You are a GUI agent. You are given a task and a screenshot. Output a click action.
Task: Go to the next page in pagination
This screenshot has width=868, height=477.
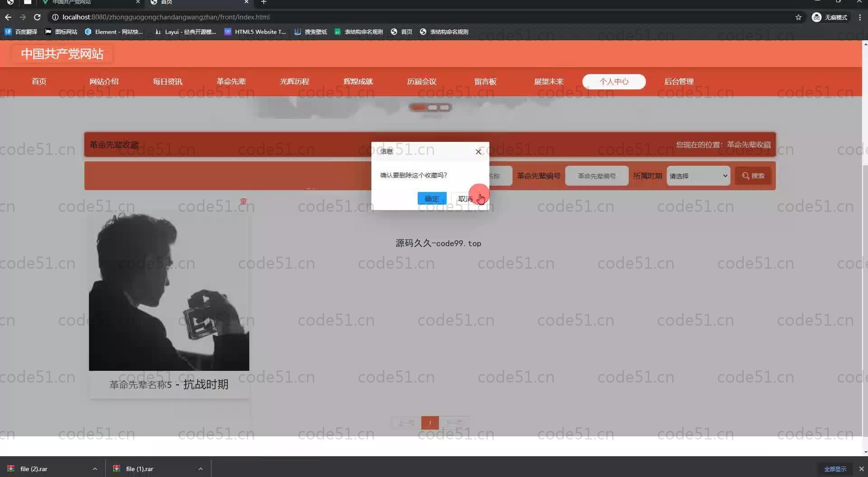454,423
